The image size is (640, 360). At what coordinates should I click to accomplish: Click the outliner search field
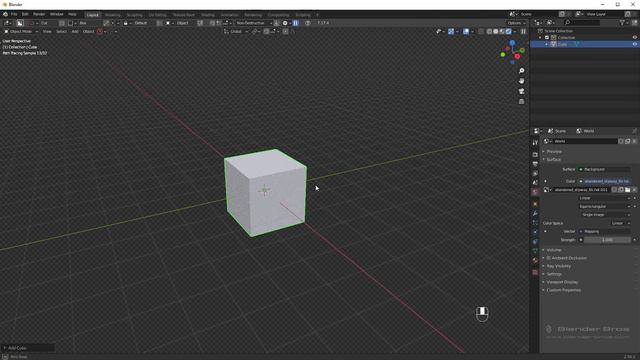pyautogui.click(x=582, y=23)
